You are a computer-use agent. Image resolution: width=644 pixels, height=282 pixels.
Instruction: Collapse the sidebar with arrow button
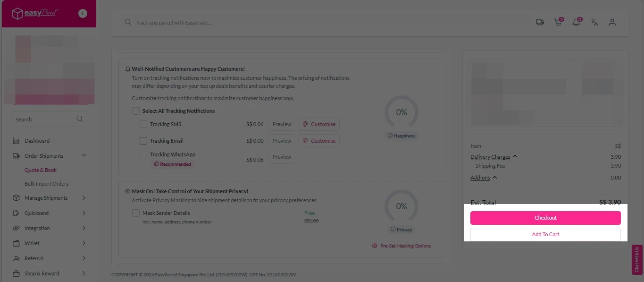(x=83, y=14)
